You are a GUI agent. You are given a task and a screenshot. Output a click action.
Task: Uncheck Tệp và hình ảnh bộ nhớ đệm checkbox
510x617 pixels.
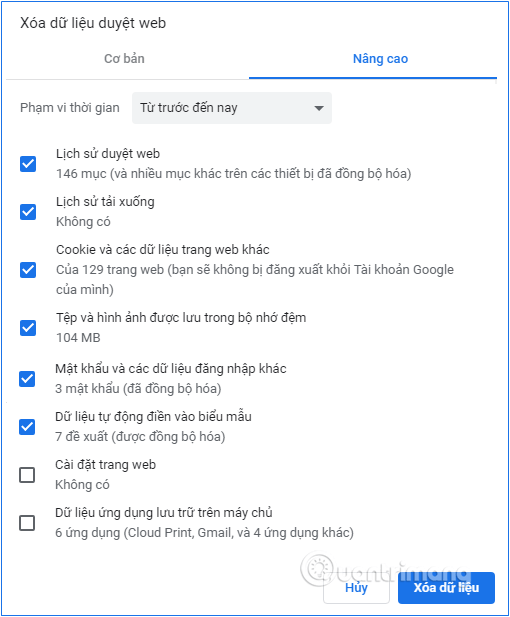coord(28,328)
